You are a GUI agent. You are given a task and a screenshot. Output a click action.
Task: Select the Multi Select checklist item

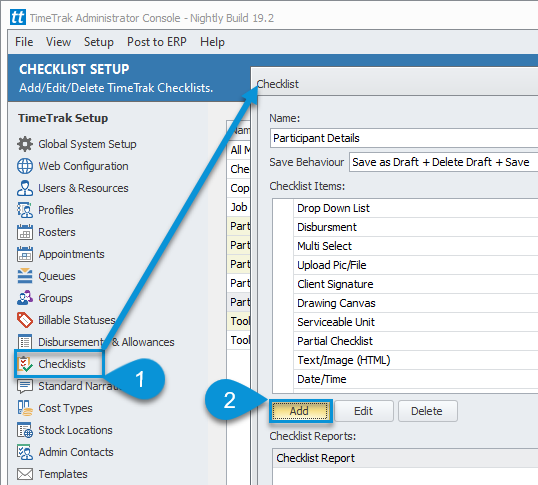416,246
